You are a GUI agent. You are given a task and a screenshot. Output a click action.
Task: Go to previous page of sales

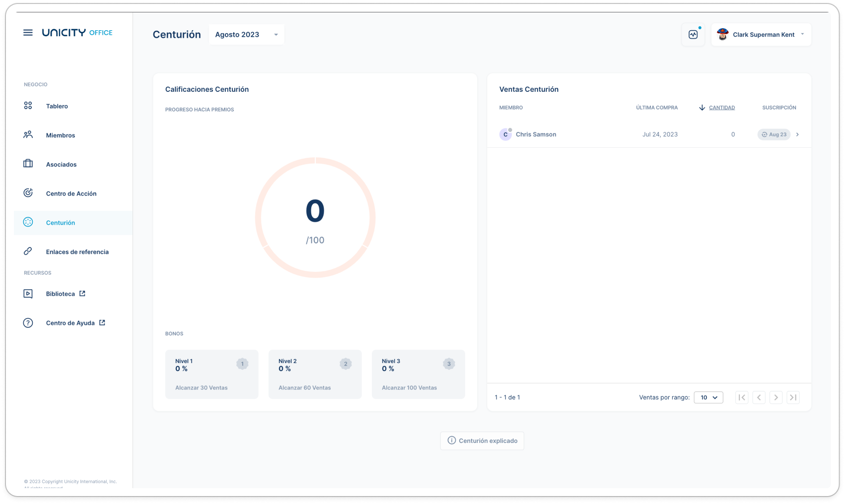(759, 397)
